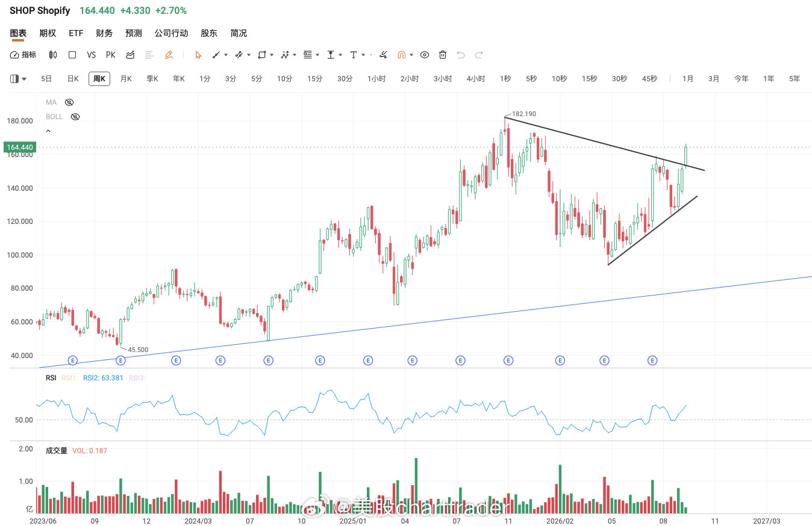Click the 164.440 current price label

[x=19, y=147]
